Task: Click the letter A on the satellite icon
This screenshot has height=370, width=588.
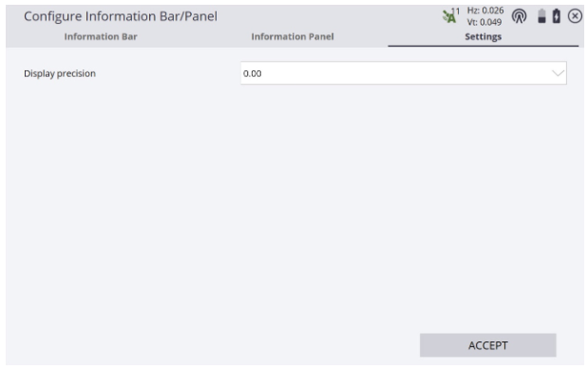Action: [x=452, y=18]
